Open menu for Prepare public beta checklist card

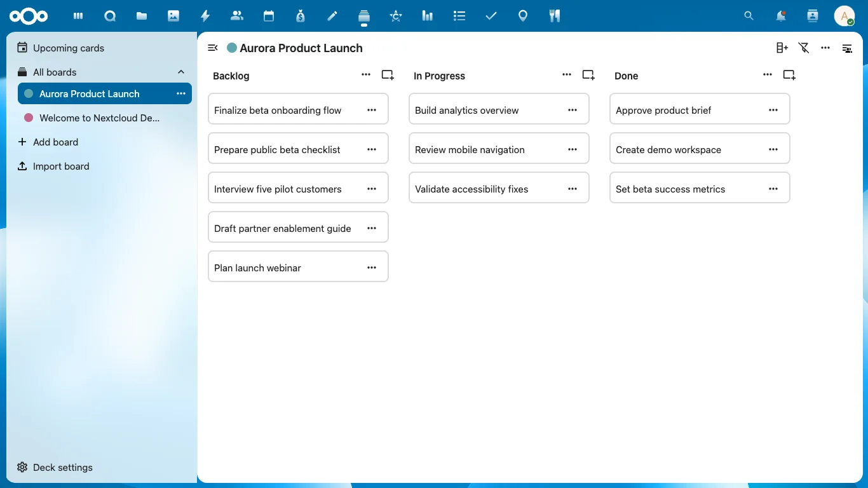(372, 149)
